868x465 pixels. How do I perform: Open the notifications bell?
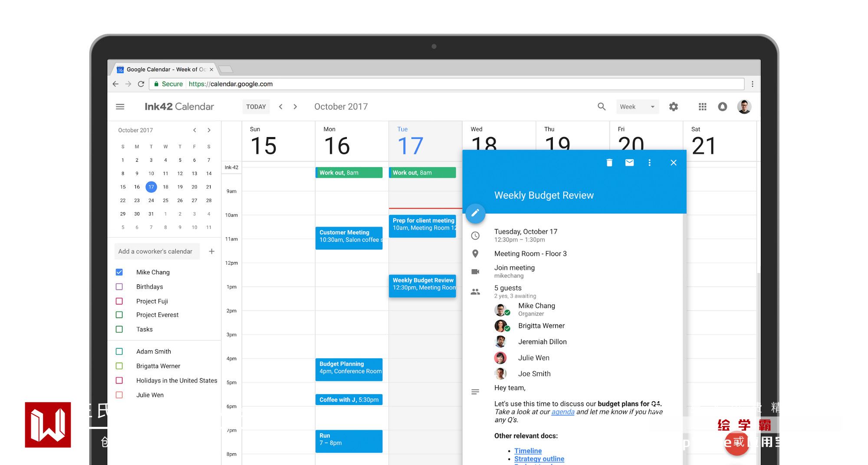coord(723,107)
